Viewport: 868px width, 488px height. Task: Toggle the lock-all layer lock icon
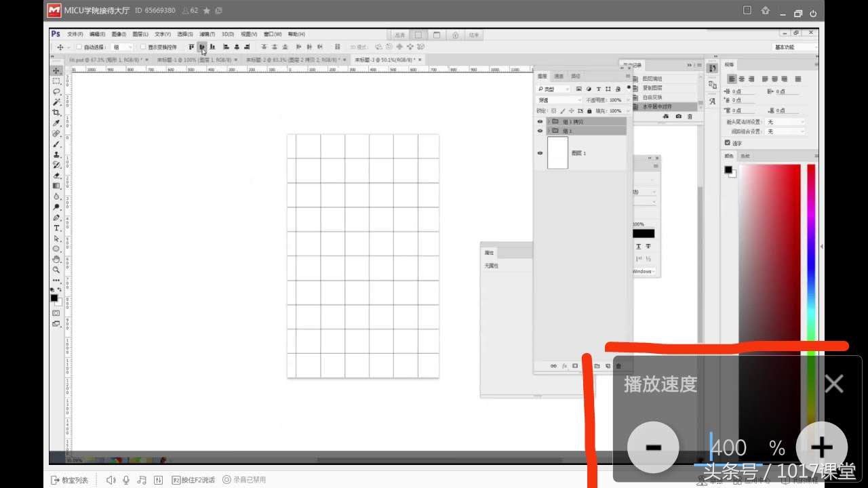589,110
